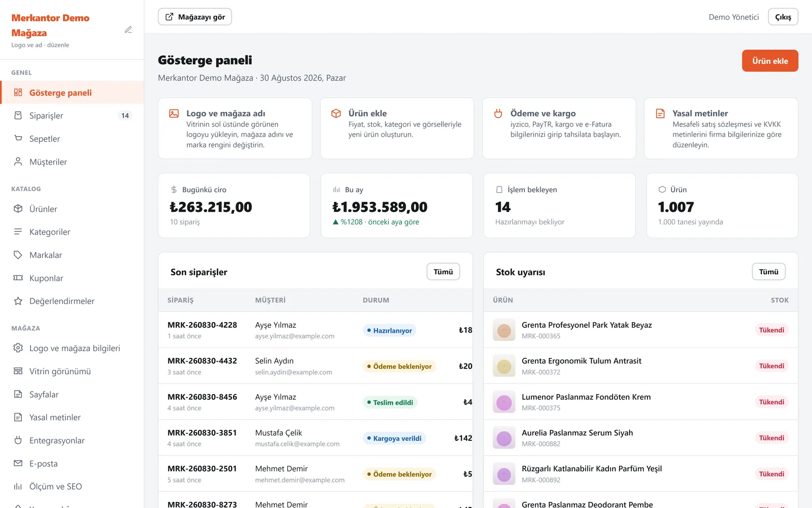Click Tümü in Son siparişler panel

coord(443,272)
